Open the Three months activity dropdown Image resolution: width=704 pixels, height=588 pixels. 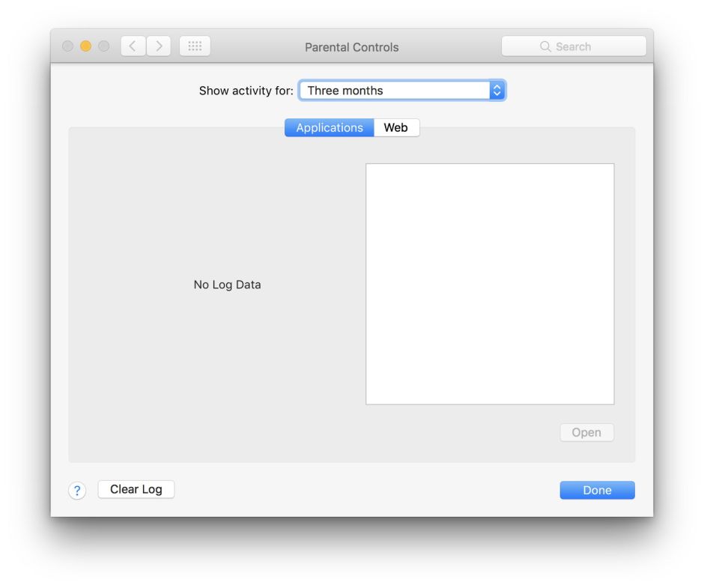click(394, 91)
